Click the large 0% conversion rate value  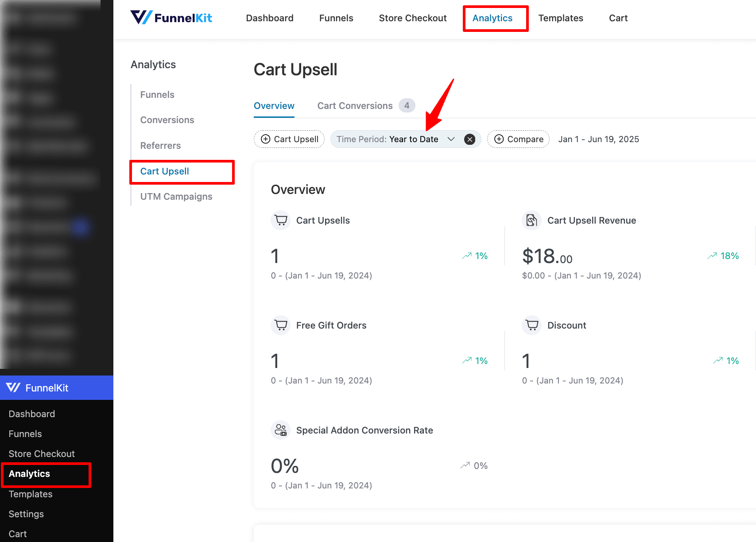[285, 466]
